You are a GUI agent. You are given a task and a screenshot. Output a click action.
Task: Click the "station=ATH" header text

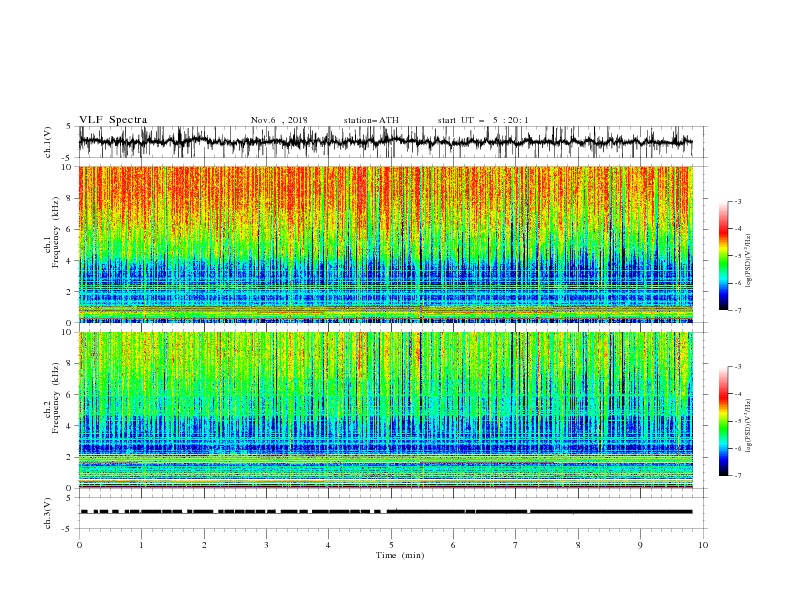tap(371, 120)
